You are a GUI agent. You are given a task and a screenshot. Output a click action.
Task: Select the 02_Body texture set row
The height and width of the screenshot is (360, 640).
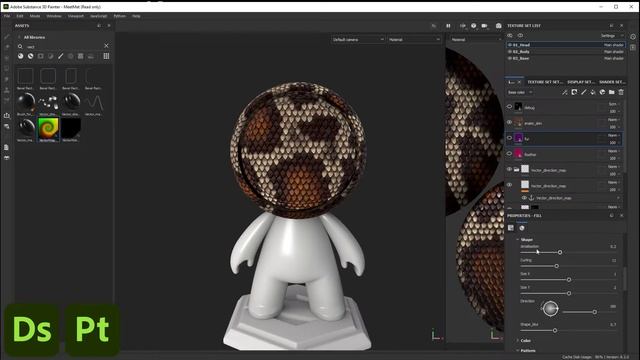(566, 52)
